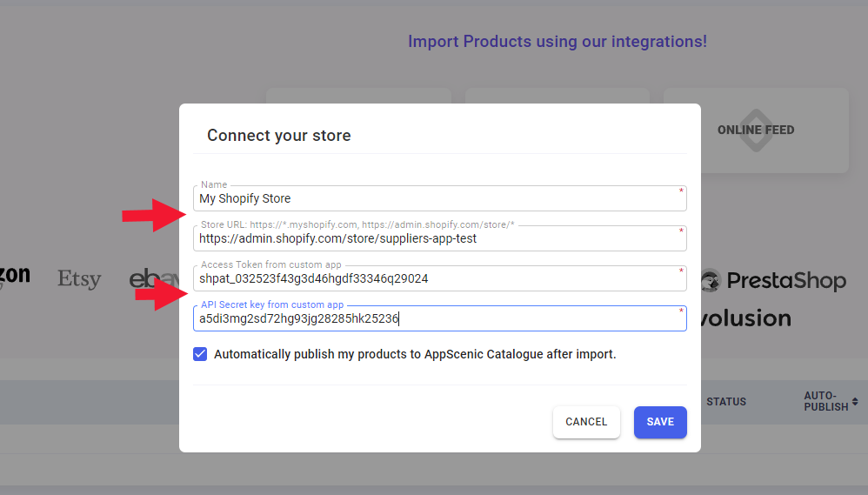Click the Online Feed diamond icon
This screenshot has height=495, width=868.
756,130
